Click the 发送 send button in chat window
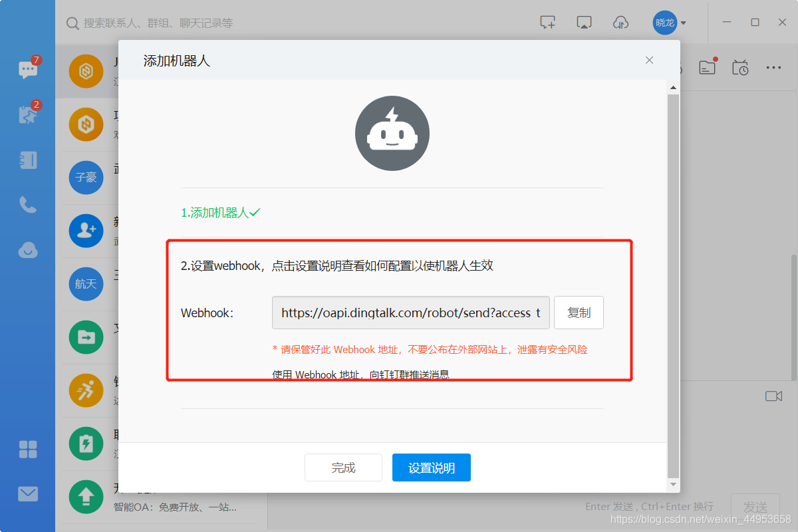Screen dimensions: 798x532 pos(755,507)
